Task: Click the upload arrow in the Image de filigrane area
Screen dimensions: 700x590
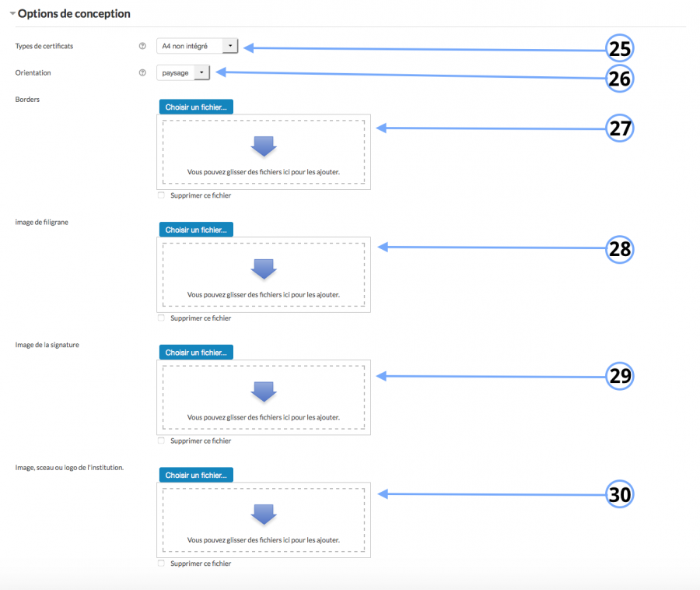Action: click(264, 269)
